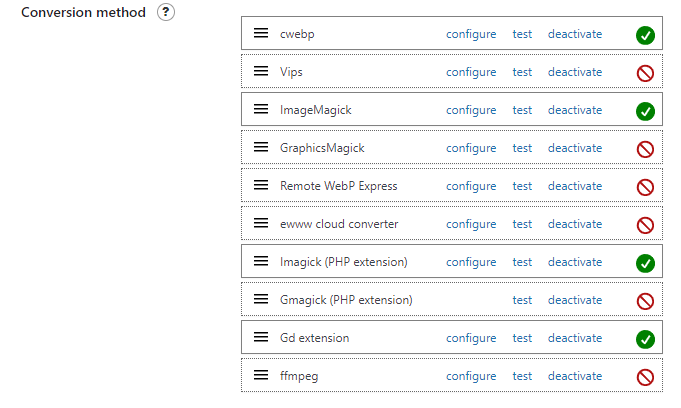The width and height of the screenshot is (681, 408).
Task: Click the red not-working icon for Vips
Action: tap(645, 73)
